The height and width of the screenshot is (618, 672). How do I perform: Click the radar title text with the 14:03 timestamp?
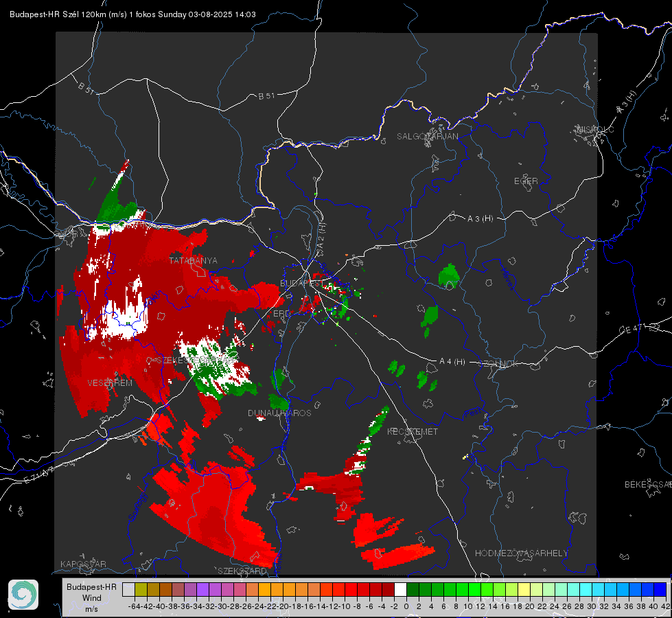[x=133, y=14]
